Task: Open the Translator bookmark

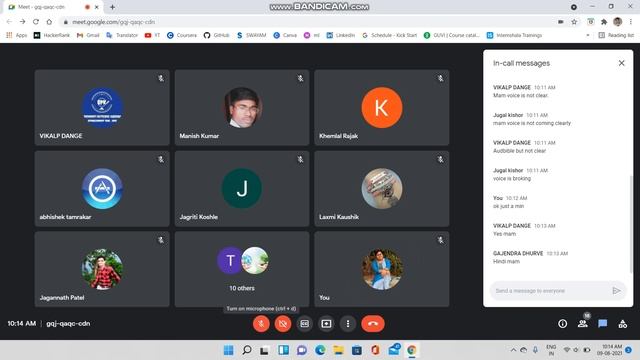Action: pyautogui.click(x=122, y=36)
